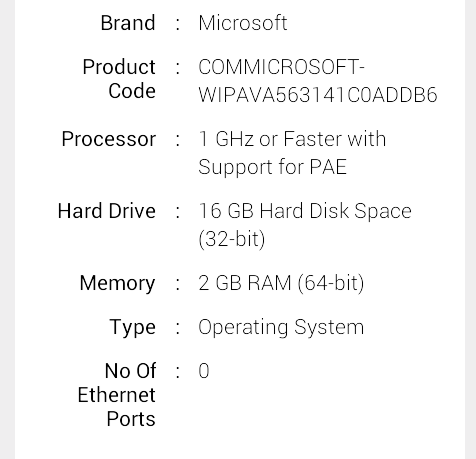The height and width of the screenshot is (459, 476).
Task: Select the Memory label
Action: coord(118,283)
